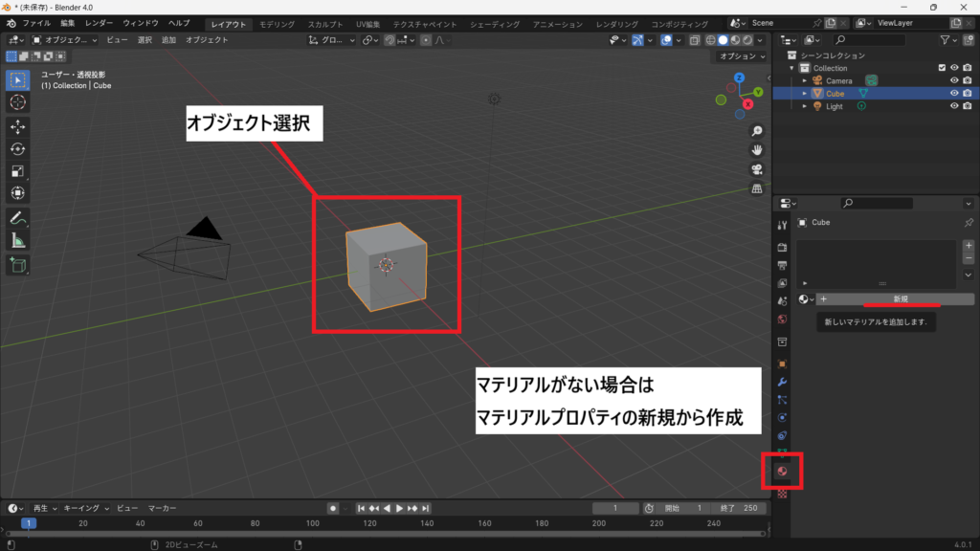Select the Select Box tool
Screen dimensions: 980x551
pos(17,80)
